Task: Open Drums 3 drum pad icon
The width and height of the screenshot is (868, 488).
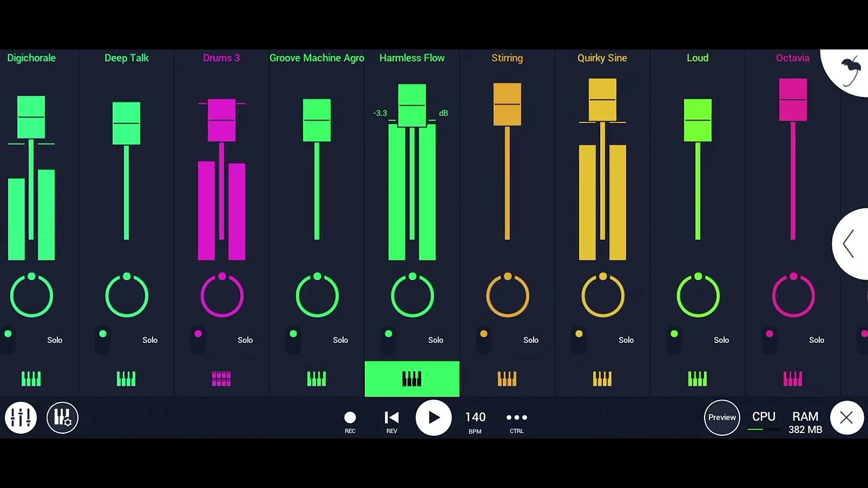Action: click(x=221, y=379)
